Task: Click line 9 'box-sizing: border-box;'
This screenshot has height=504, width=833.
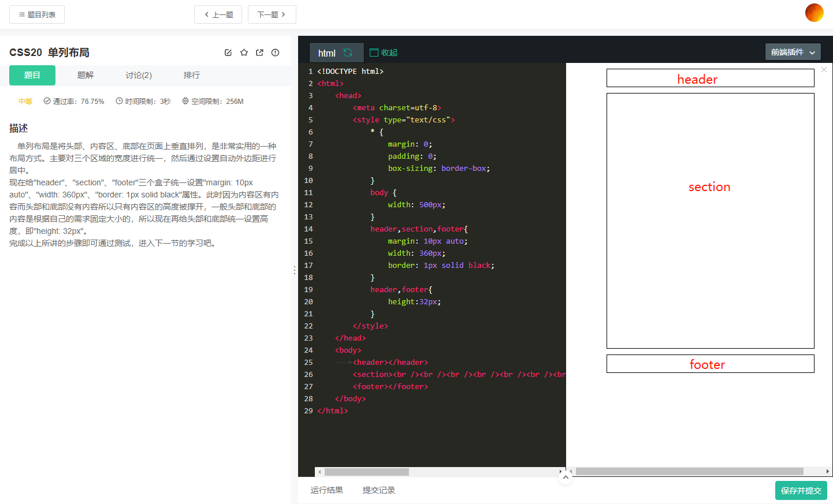Action: [x=439, y=169]
